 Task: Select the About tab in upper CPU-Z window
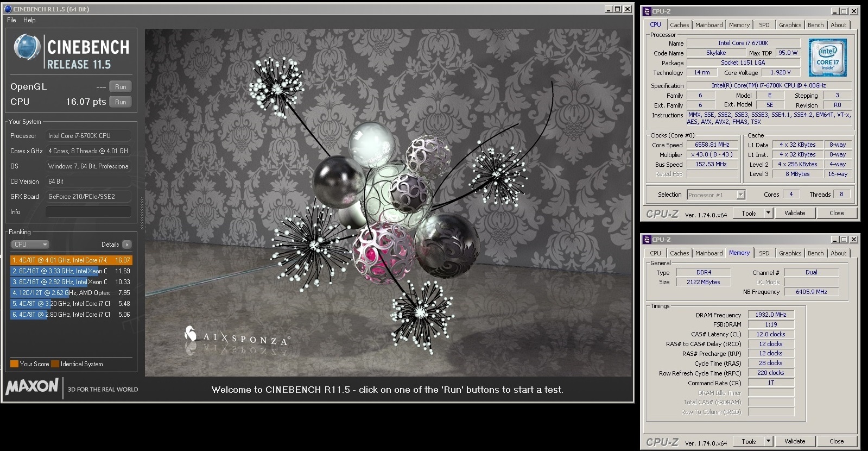[x=839, y=25]
